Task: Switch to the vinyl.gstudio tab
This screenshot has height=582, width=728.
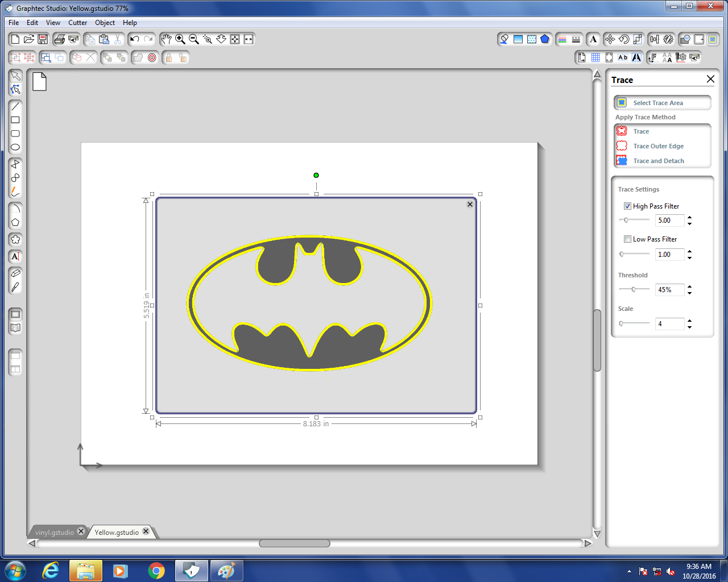Action: pyautogui.click(x=55, y=533)
